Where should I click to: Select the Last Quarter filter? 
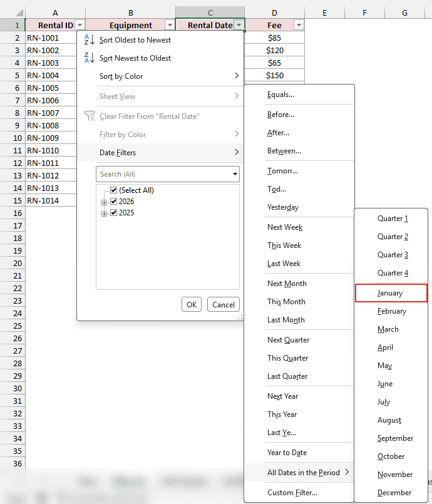[x=299, y=376]
